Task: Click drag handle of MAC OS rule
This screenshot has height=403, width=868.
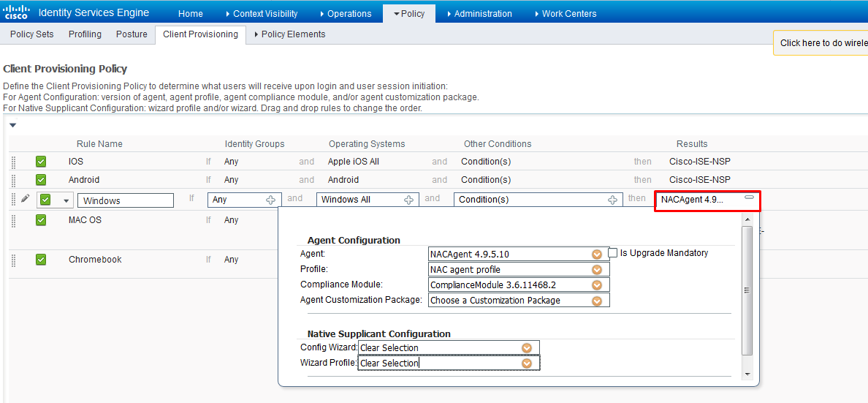Action: pyautogui.click(x=13, y=220)
